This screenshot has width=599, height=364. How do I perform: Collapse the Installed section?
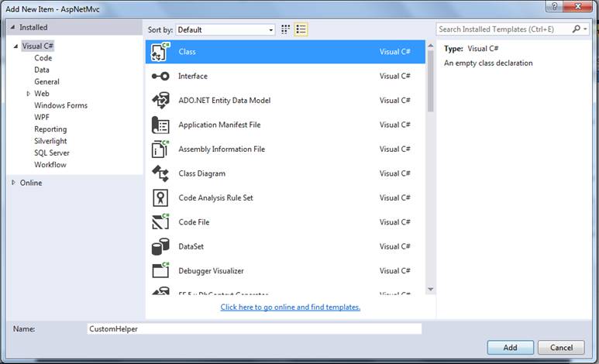click(12, 27)
